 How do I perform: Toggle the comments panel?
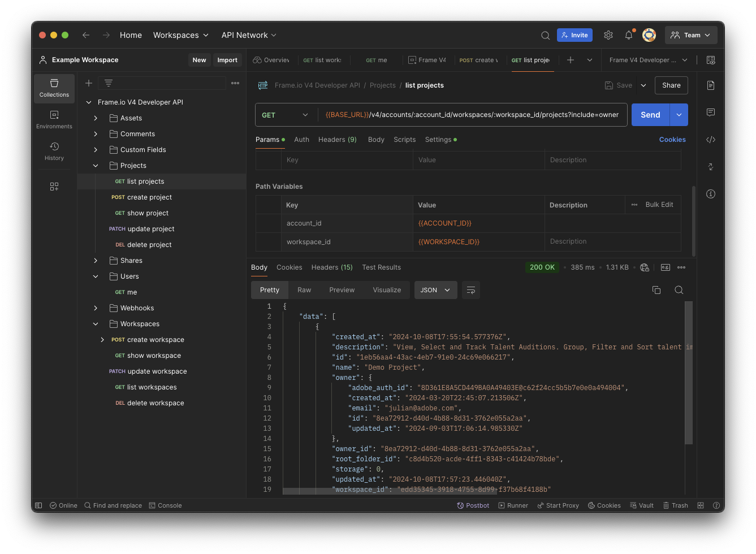tap(710, 112)
